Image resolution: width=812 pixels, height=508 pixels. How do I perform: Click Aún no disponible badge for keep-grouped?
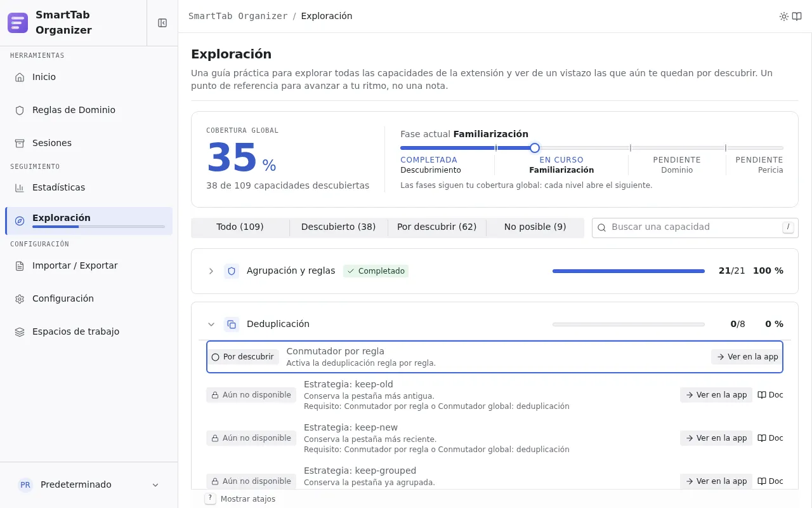251,481
